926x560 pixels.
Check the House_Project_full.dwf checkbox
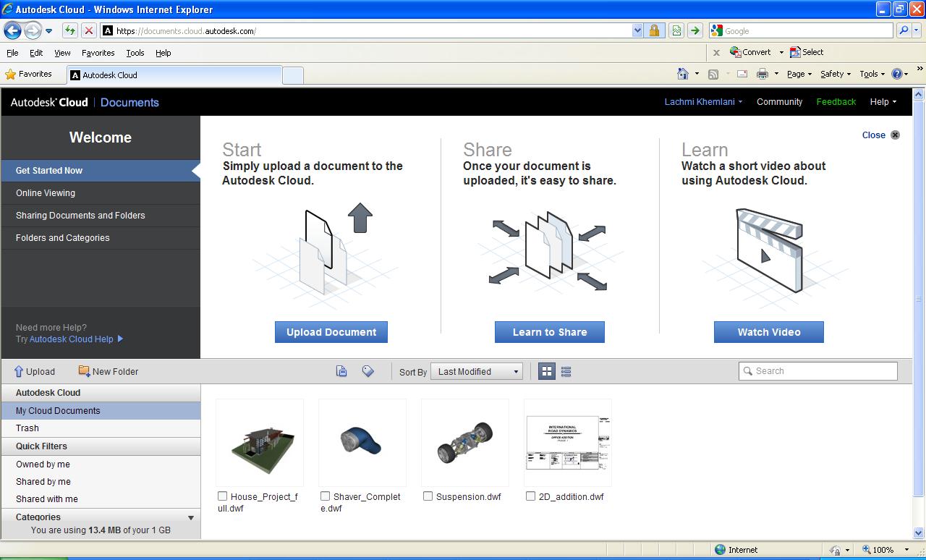point(223,496)
